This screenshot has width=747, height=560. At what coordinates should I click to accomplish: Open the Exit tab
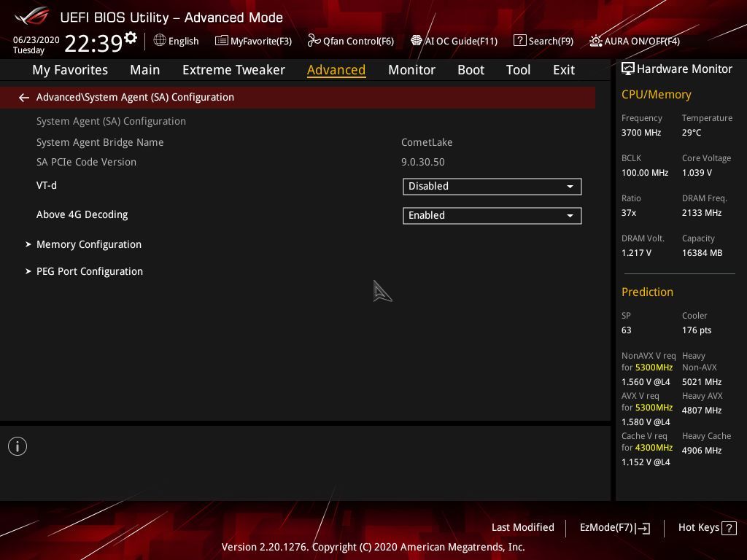coord(564,70)
